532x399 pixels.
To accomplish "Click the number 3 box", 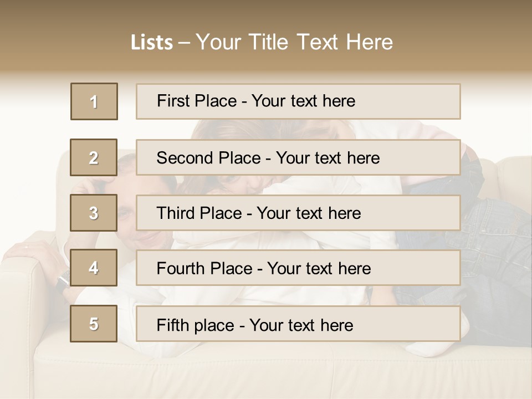I will point(94,213).
